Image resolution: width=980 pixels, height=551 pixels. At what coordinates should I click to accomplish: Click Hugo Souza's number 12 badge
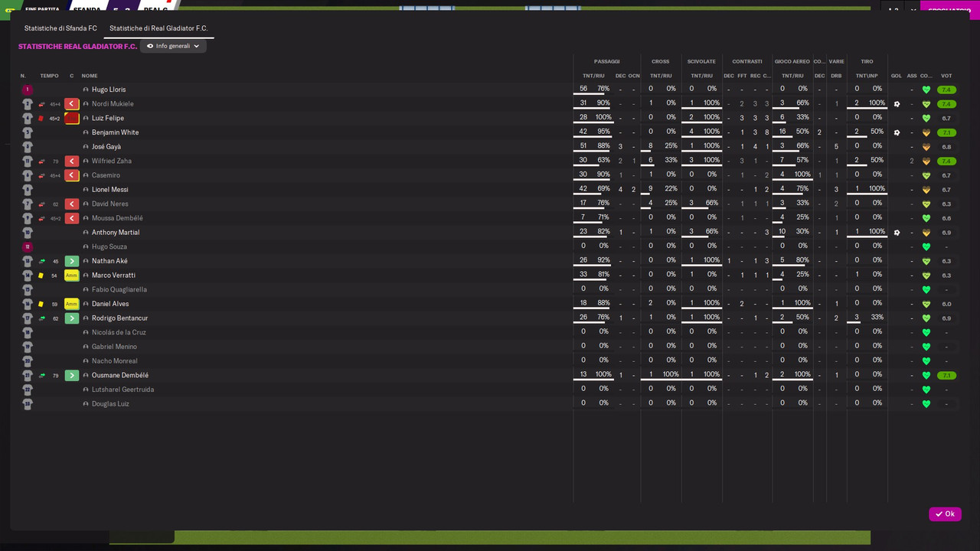28,247
